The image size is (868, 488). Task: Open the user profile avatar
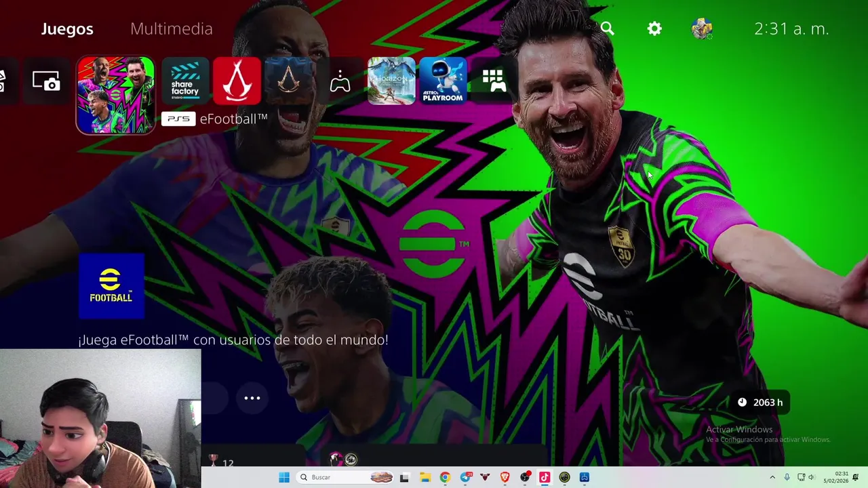pos(702,28)
